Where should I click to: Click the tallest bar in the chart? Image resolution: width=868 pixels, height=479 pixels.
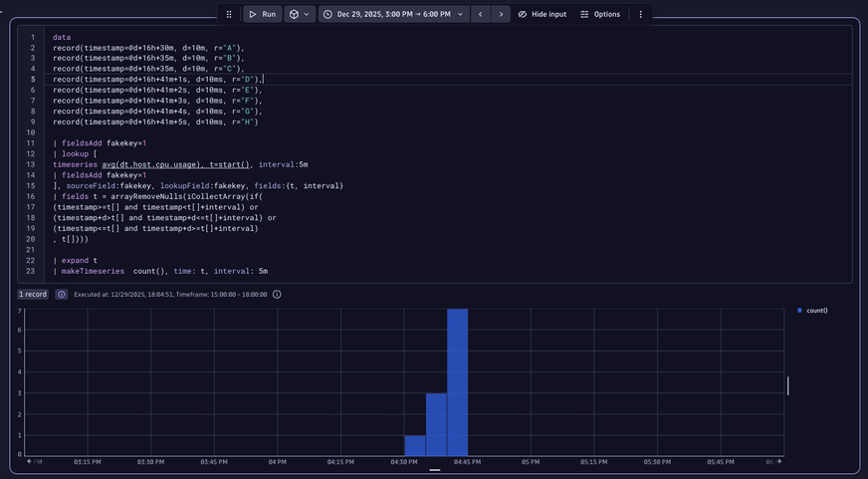(457, 381)
